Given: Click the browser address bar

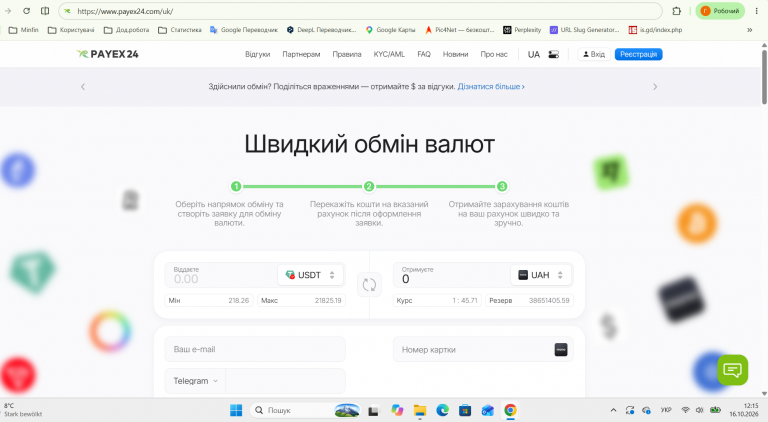Looking at the screenshot, I should pyautogui.click(x=360, y=11).
